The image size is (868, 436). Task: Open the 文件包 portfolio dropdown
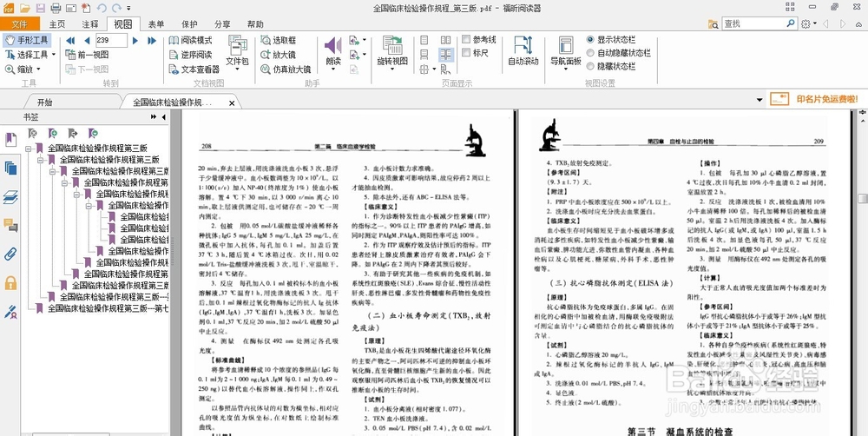pos(237,69)
